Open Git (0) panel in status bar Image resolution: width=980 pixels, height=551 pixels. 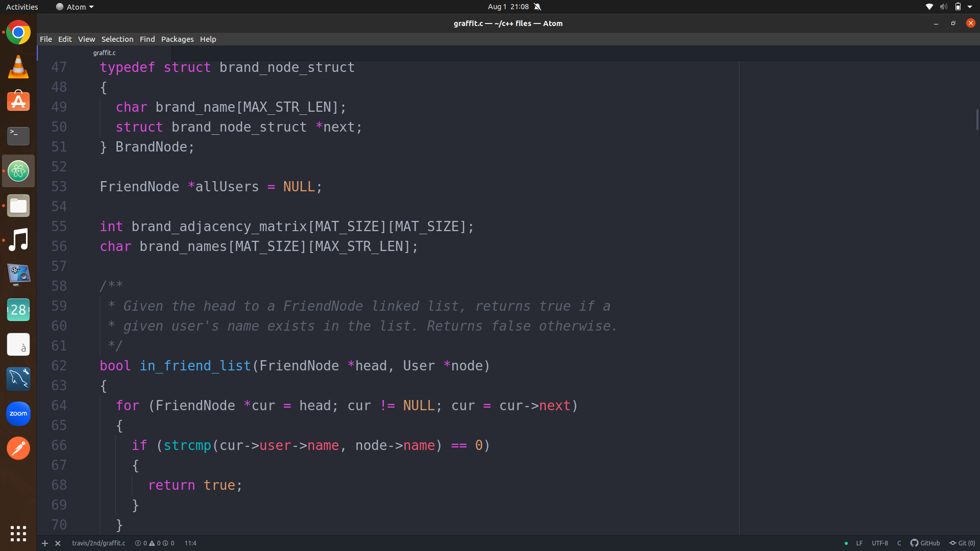tap(962, 543)
